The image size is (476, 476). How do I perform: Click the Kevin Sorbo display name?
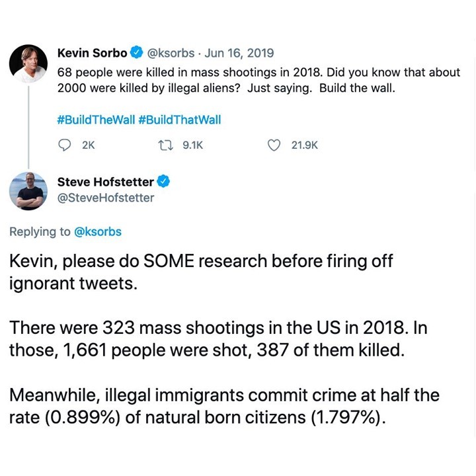pos(93,53)
